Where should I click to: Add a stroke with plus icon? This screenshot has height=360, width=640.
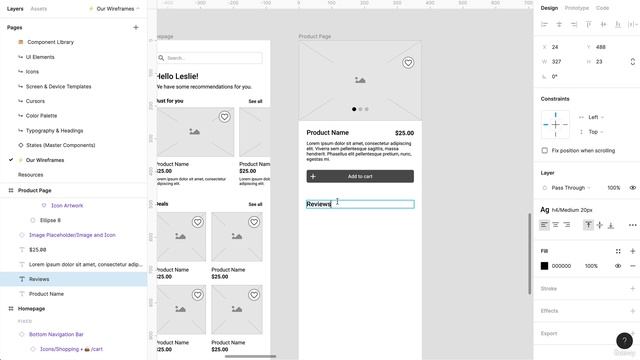633,289
